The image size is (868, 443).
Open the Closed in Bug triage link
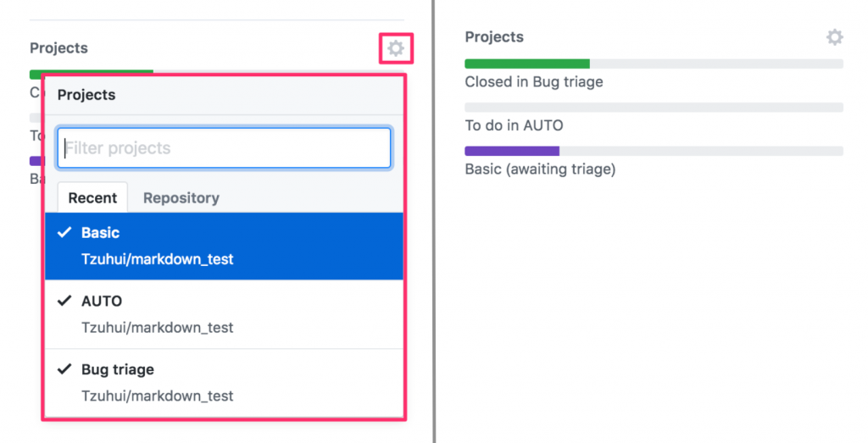click(534, 82)
